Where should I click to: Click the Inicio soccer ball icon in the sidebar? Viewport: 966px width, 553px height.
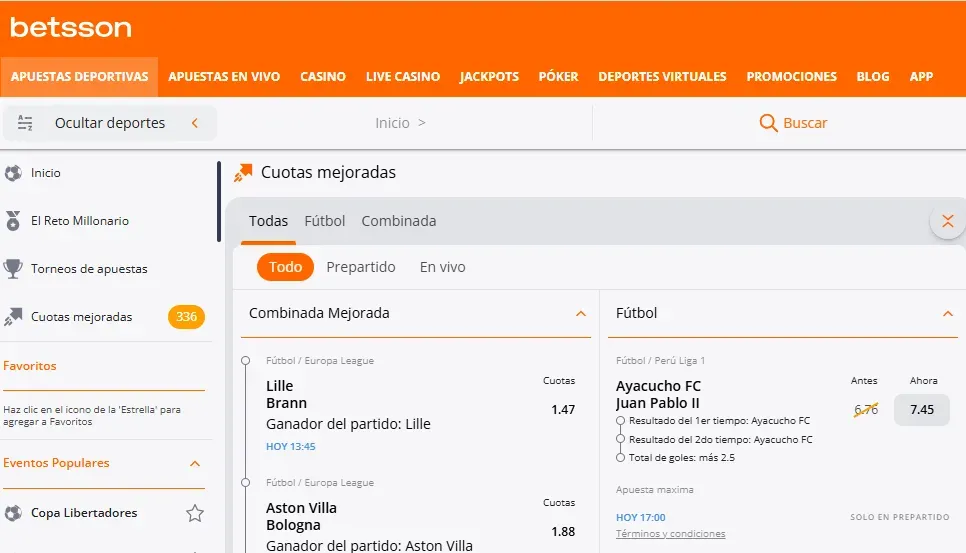click(13, 173)
